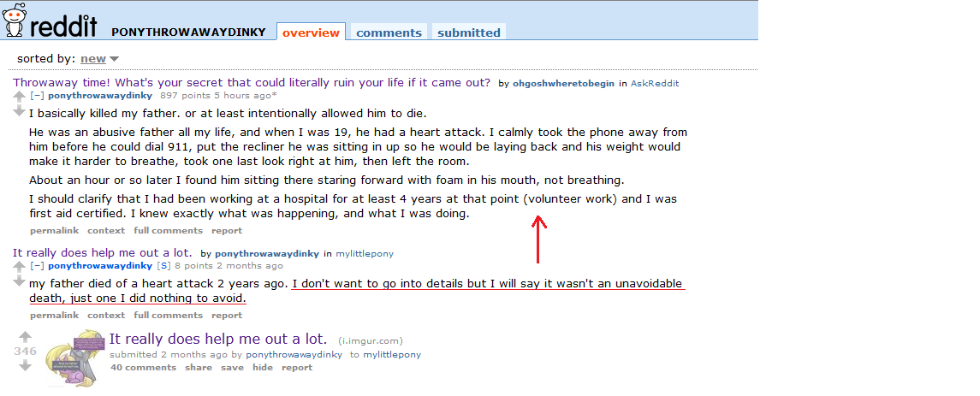
Task: Click save under the submitted post
Action: pyautogui.click(x=232, y=368)
